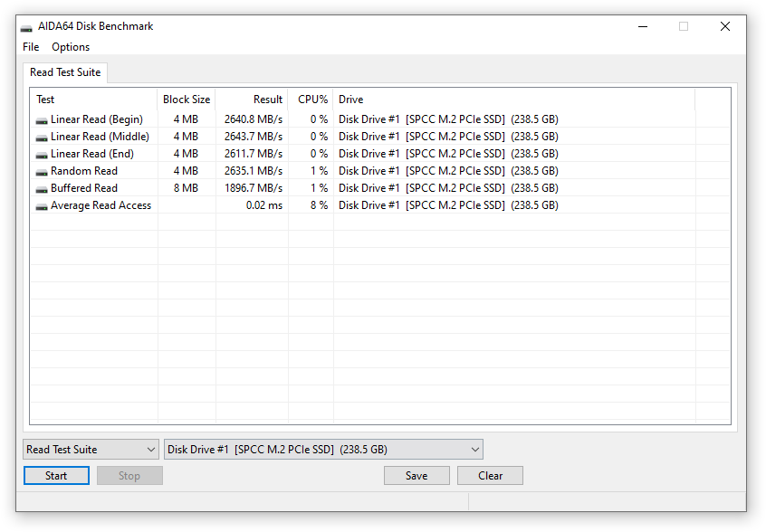The height and width of the screenshot is (532, 766).
Task: Click the AIDA64 title bar app icon
Action: pyautogui.click(x=26, y=27)
